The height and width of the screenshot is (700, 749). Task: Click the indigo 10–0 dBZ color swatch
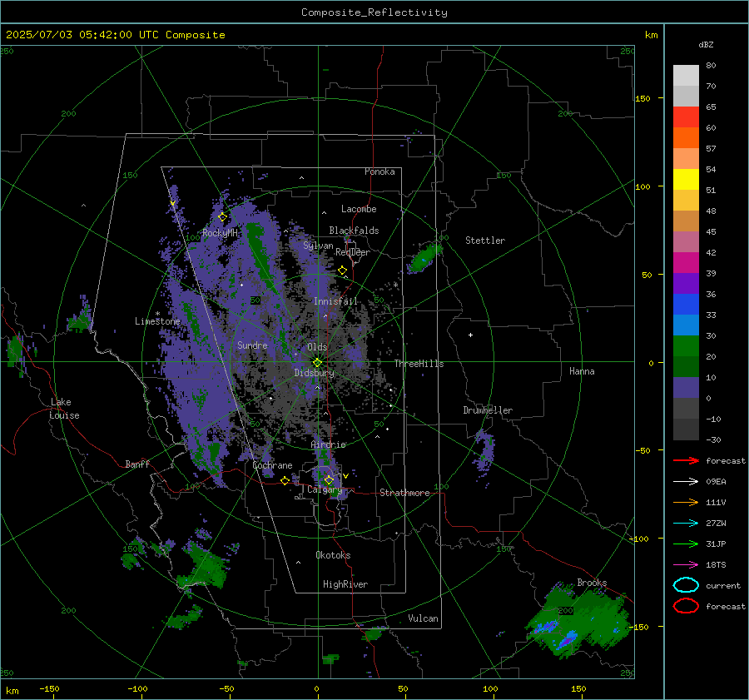point(686,388)
